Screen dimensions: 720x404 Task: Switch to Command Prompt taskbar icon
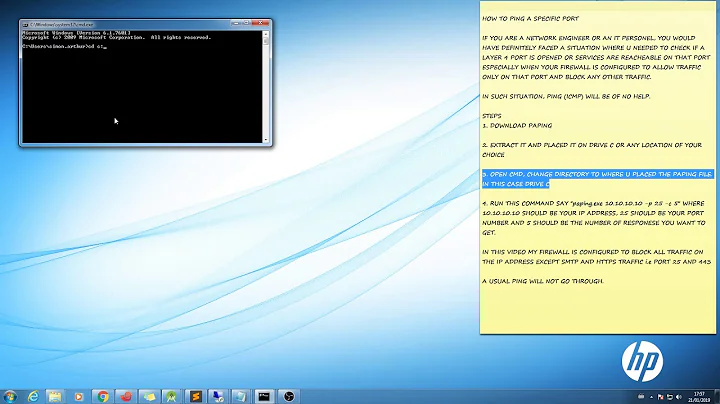pos(264,396)
